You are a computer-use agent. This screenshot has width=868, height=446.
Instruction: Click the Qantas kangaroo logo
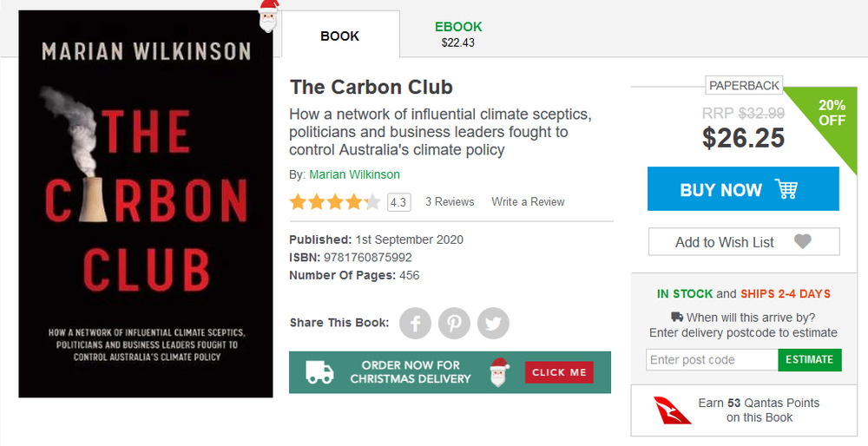click(x=673, y=410)
